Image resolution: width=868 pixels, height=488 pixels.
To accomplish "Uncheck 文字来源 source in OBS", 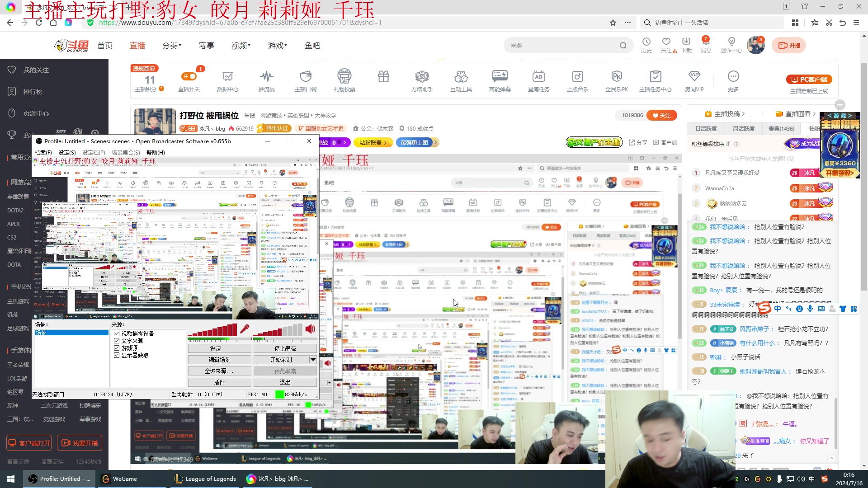I will (117, 341).
